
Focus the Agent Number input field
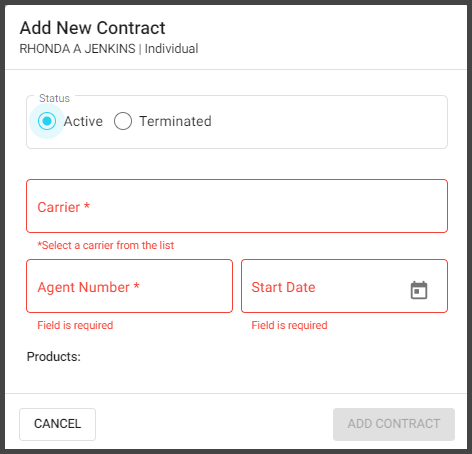click(x=129, y=286)
